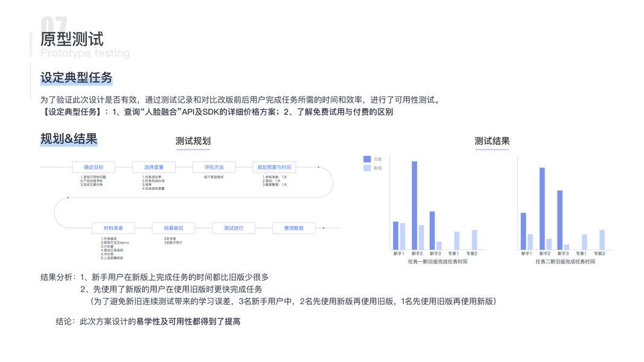Click '2名专家' under 招募被试

(x=170, y=238)
